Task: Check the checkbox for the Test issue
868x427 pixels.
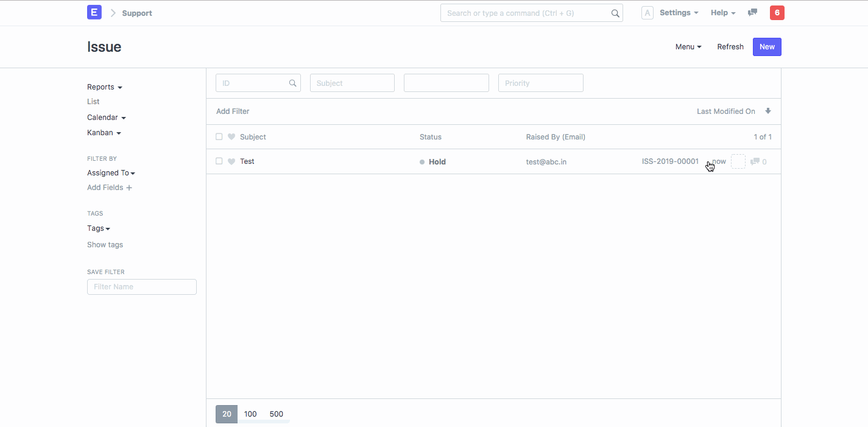Action: click(x=219, y=161)
